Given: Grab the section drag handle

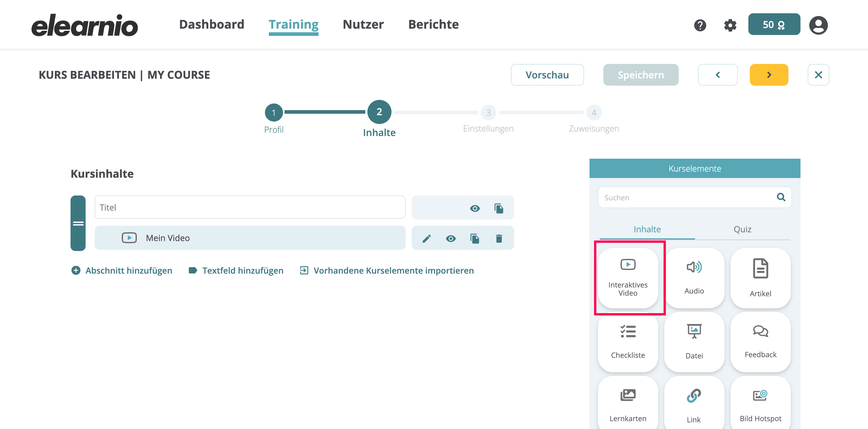Looking at the screenshot, I should (x=78, y=223).
